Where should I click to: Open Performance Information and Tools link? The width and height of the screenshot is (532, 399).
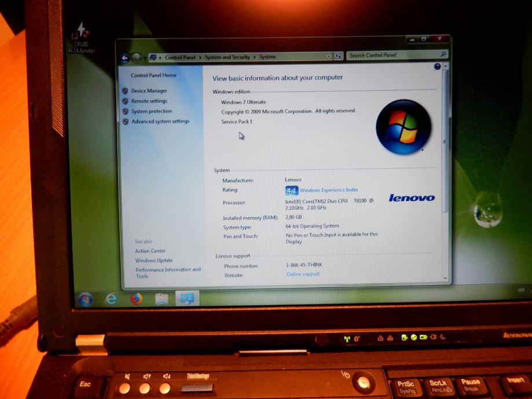pyautogui.click(x=168, y=273)
